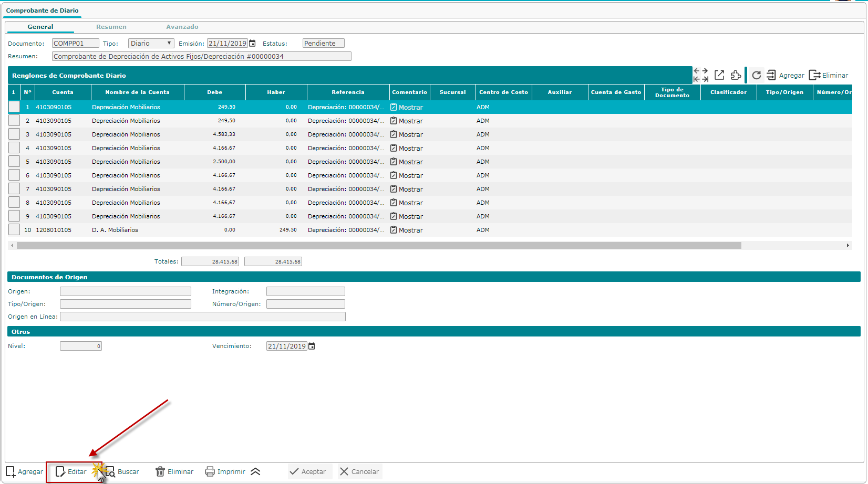
Task: Open the Emisión date calendar icon
Action: tap(252, 44)
